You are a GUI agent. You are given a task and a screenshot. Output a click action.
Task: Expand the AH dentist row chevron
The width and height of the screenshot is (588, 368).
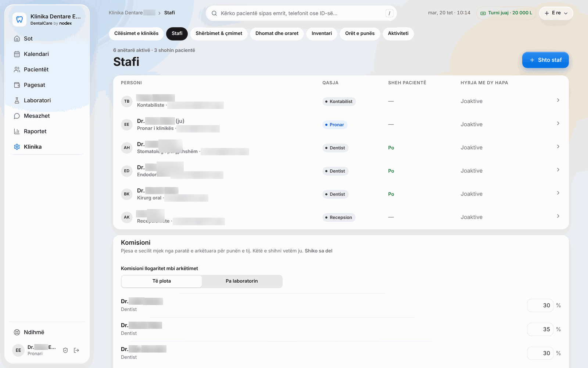pos(558,146)
